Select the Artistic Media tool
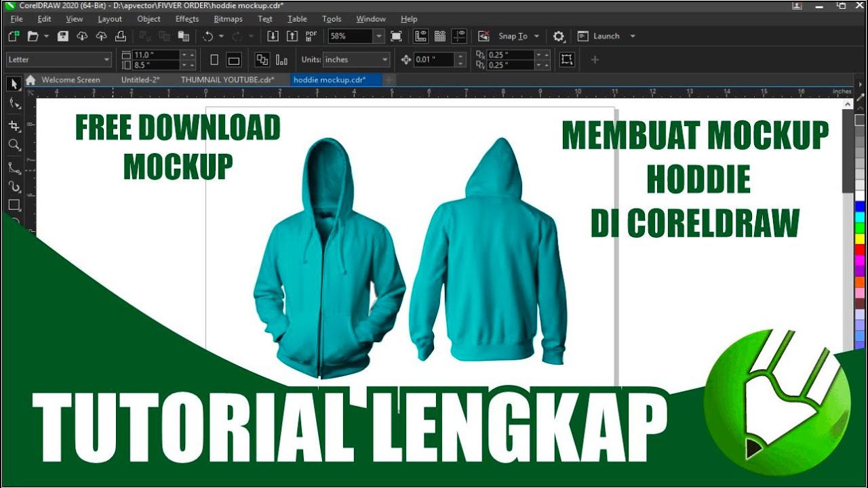Image resolution: width=868 pixels, height=488 pixels. pyautogui.click(x=14, y=186)
